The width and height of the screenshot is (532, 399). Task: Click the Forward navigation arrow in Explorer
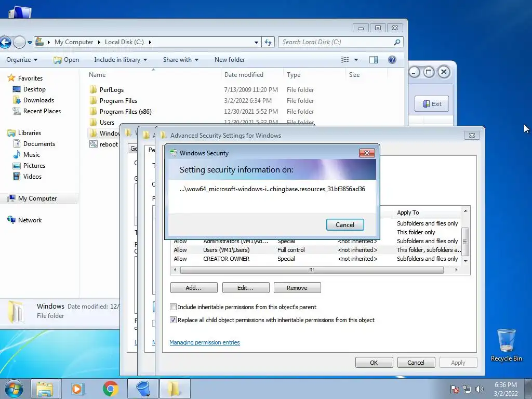(19, 42)
